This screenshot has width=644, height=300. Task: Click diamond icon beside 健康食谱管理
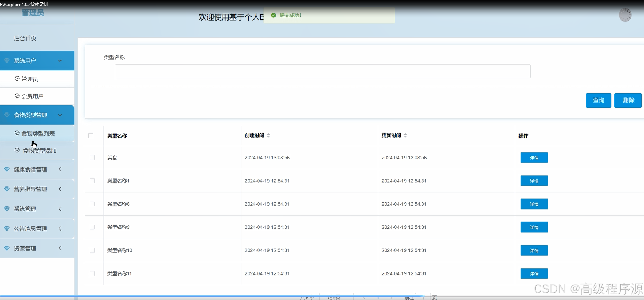(x=7, y=169)
